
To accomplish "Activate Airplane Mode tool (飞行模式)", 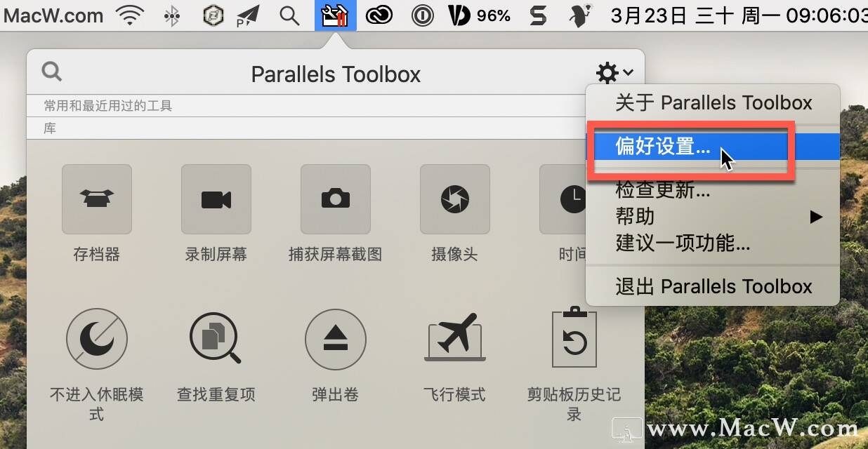I will (x=455, y=337).
